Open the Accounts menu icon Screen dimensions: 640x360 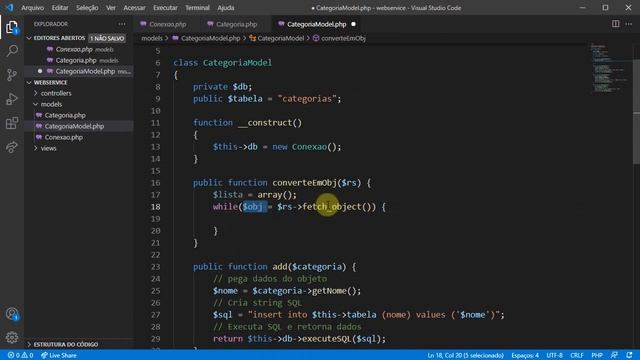tap(12, 314)
